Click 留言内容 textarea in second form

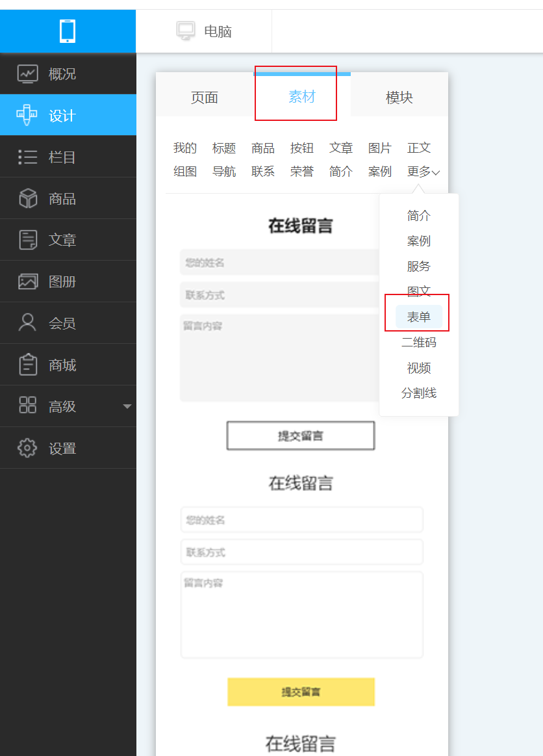[x=301, y=614]
